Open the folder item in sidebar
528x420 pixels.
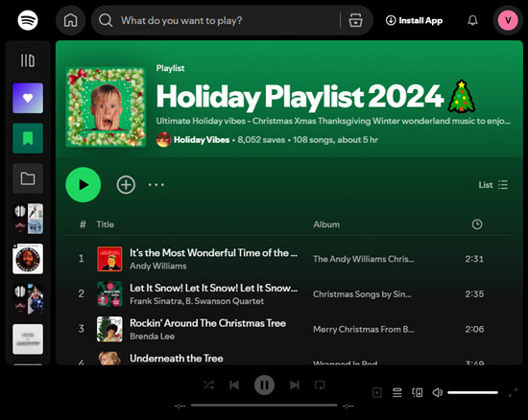28,178
